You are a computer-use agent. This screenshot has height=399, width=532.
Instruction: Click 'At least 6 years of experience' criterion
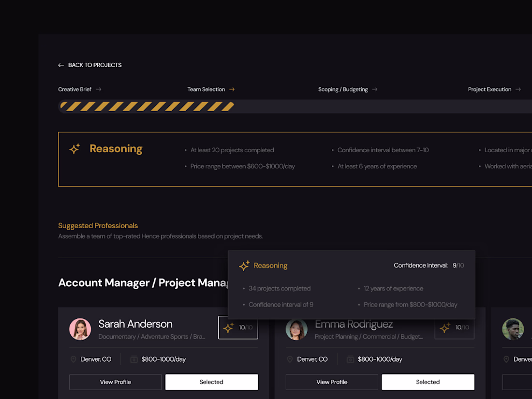coord(377,166)
